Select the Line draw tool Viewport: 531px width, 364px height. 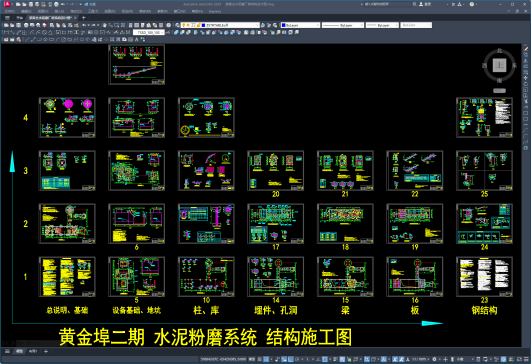[x=27, y=39]
